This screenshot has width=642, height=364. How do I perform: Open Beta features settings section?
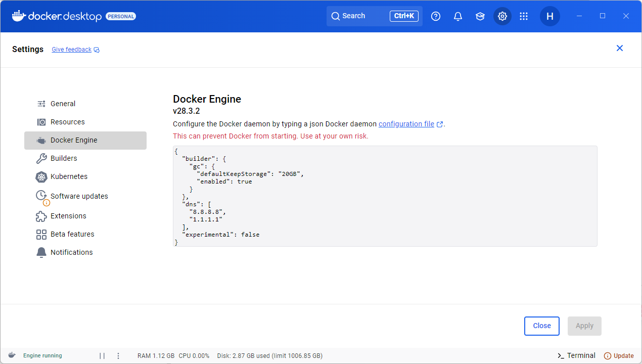tap(85, 234)
